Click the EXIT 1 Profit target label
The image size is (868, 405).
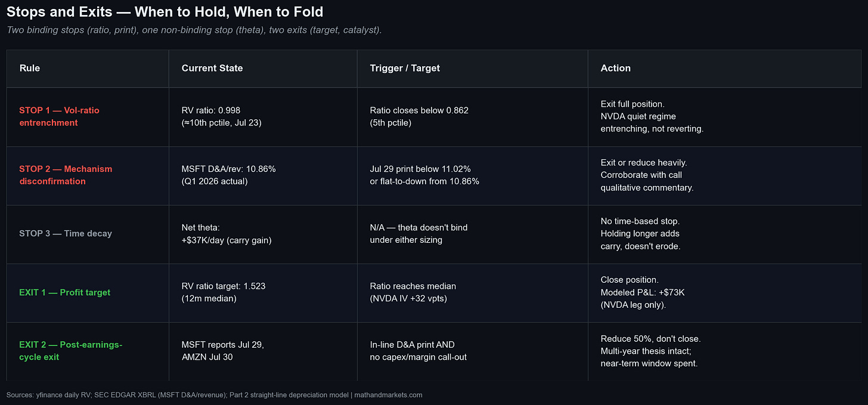(x=65, y=292)
